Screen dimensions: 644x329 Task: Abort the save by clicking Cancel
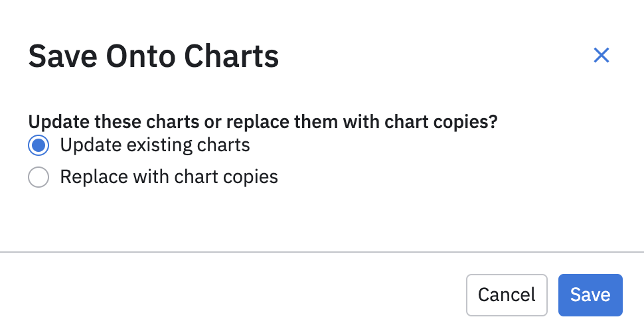(507, 295)
